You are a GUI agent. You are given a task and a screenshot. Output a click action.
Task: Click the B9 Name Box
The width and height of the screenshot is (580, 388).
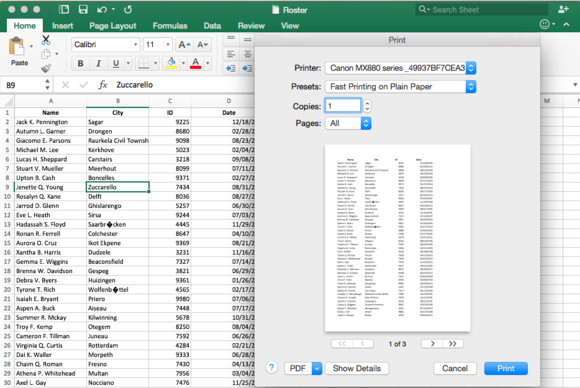pos(22,85)
